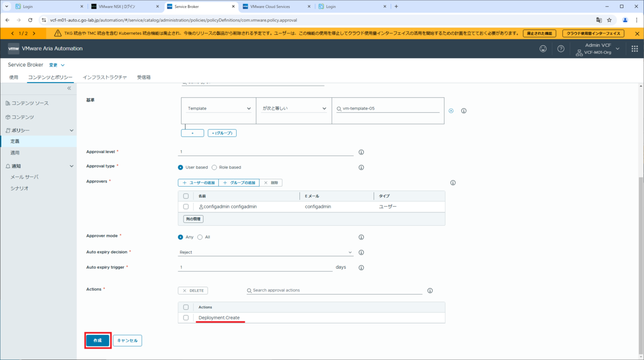Check the Deployment.Create action checkbox
The width and height of the screenshot is (644, 360).
pos(186,318)
